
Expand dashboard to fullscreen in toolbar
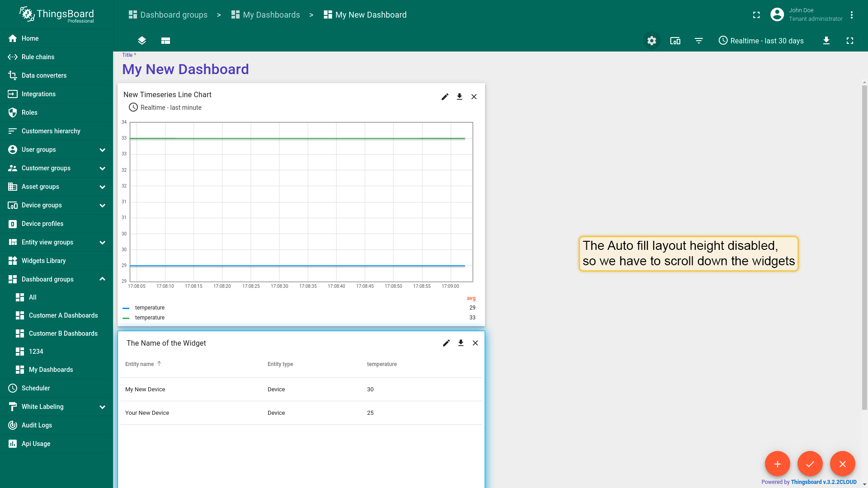point(850,41)
